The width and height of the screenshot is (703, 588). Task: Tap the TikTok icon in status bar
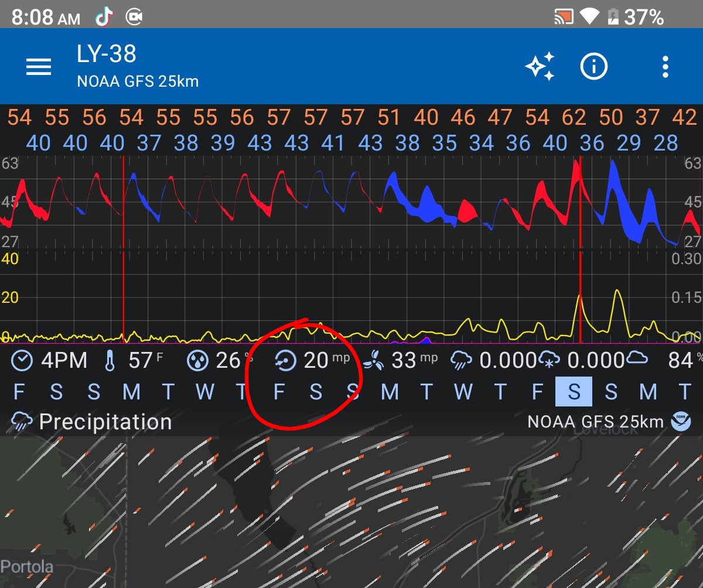point(104,18)
